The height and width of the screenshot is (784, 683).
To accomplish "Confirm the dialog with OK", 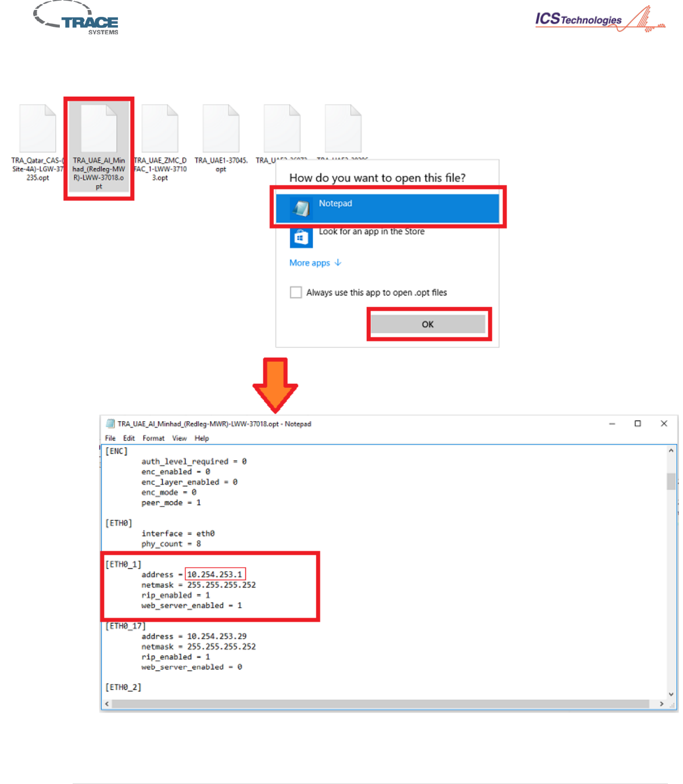I will pos(428,324).
